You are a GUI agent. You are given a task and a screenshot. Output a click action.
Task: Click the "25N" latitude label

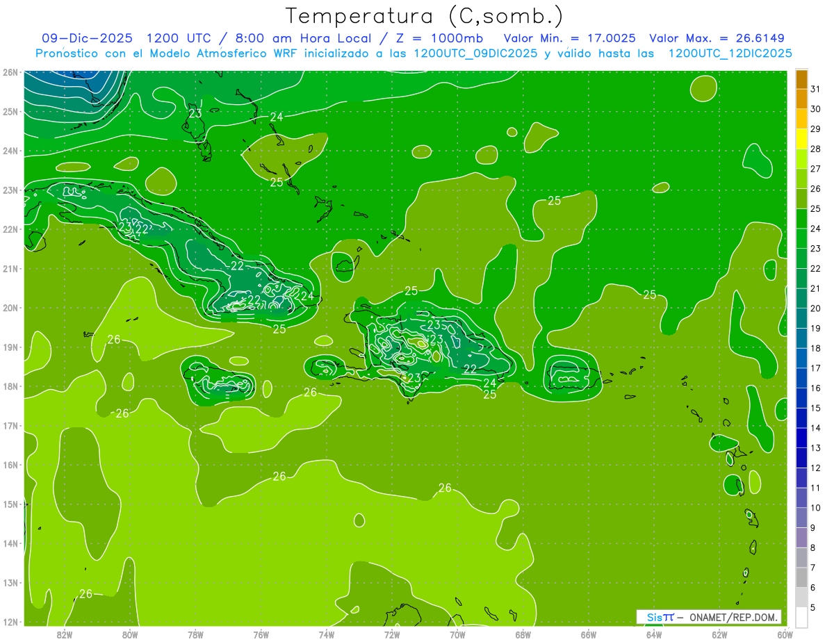(x=10, y=112)
